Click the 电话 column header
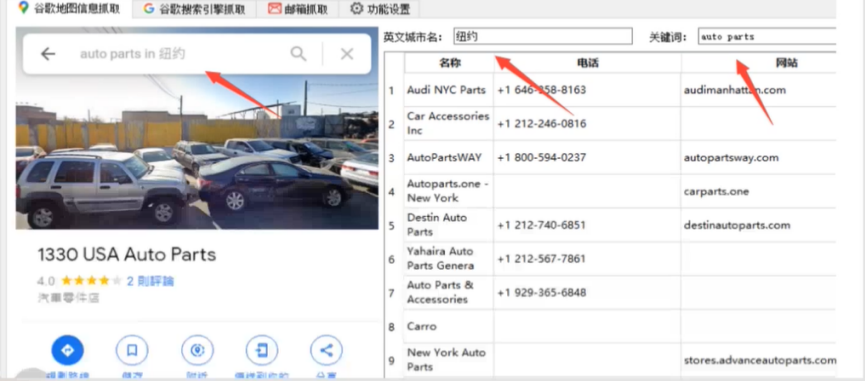Viewport: 865px width, 381px height. click(588, 63)
